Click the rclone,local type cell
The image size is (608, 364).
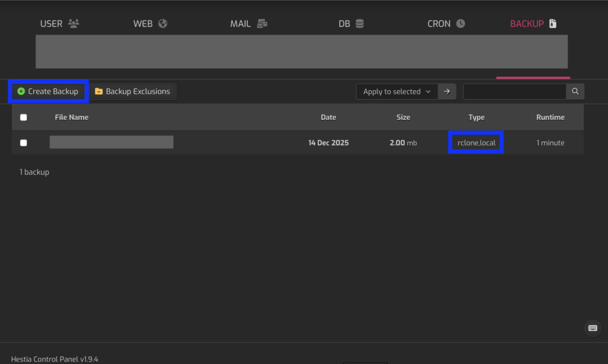point(476,143)
